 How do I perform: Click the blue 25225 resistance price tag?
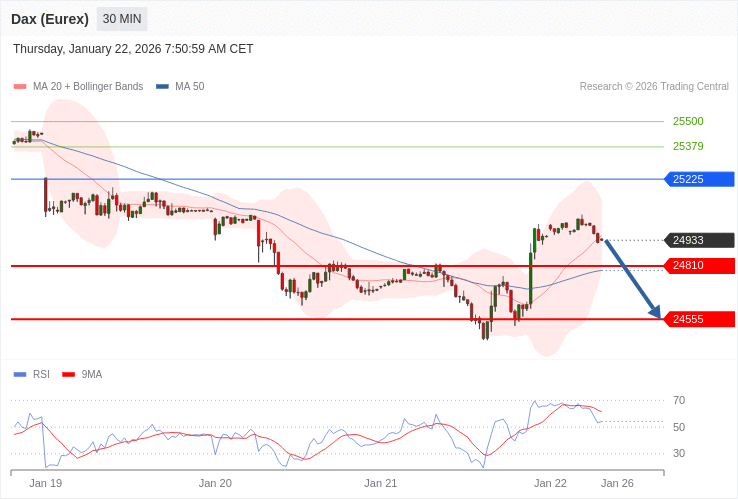click(698, 179)
